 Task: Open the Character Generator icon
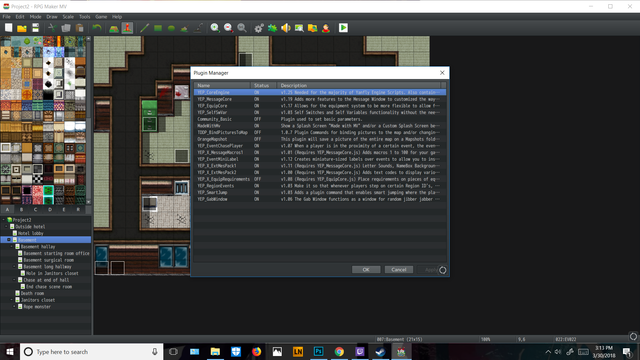point(326,28)
